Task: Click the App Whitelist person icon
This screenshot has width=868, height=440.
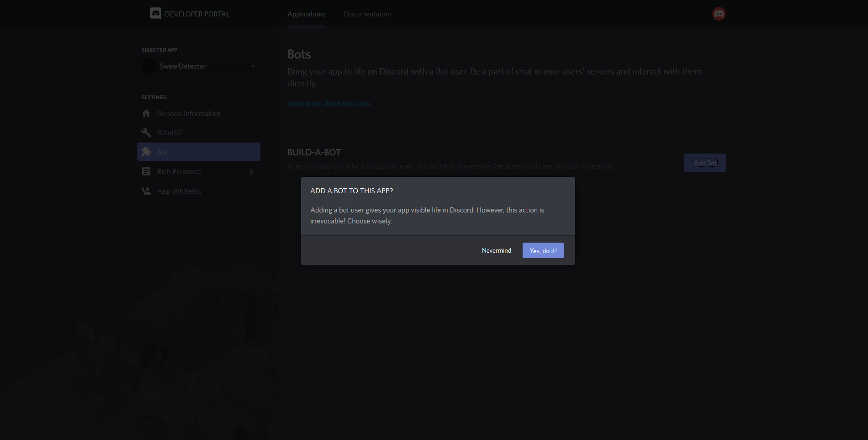Action: [146, 191]
